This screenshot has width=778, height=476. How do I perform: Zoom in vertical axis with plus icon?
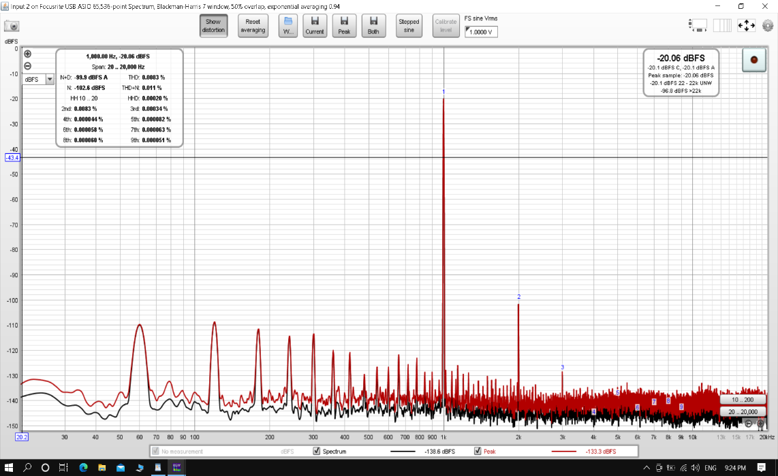tap(28, 54)
